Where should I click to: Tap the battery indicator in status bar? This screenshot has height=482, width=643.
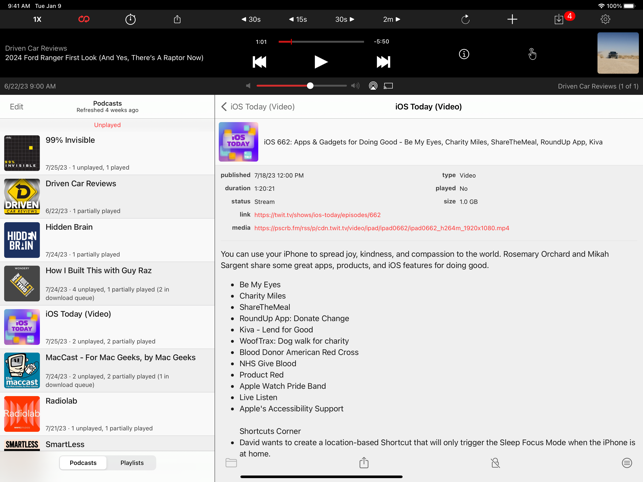pos(629,6)
